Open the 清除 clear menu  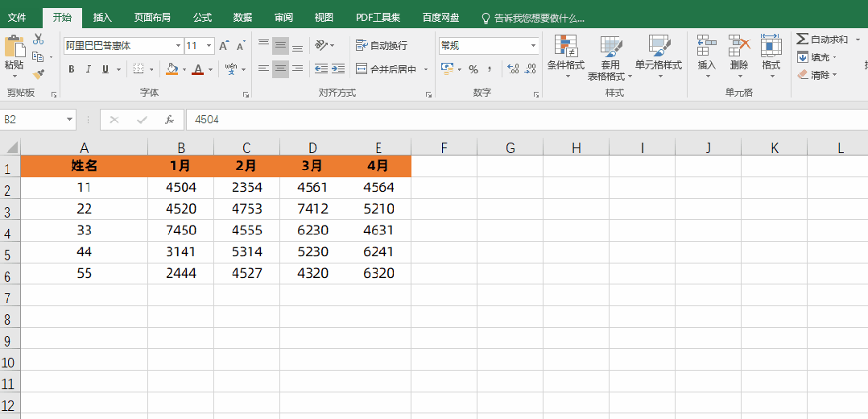coord(817,75)
